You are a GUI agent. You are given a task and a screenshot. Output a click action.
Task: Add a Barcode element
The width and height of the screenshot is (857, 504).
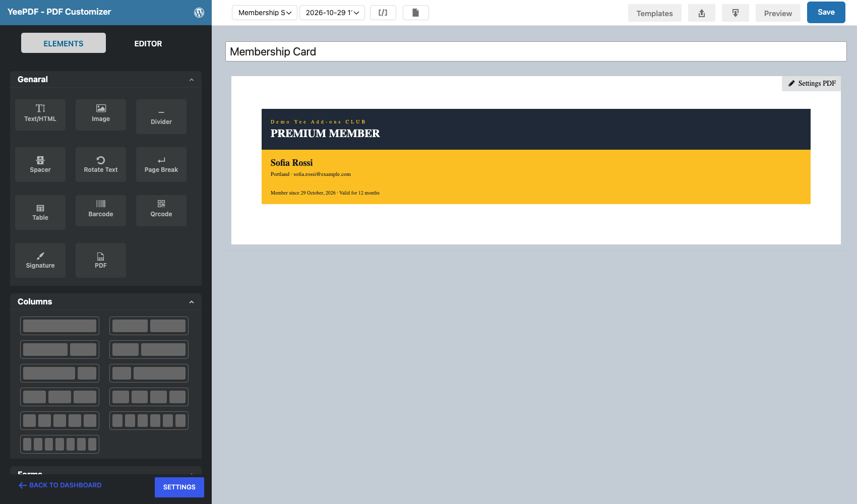point(101,211)
